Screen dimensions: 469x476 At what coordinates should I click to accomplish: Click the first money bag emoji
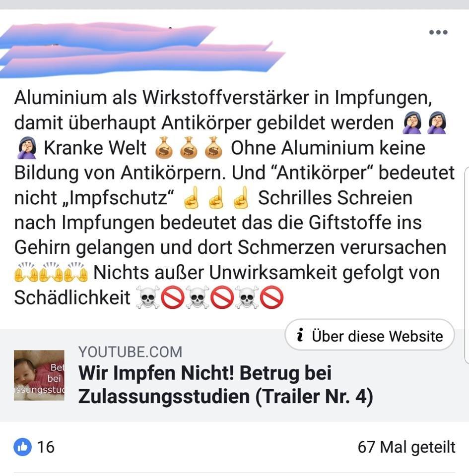coord(164,148)
